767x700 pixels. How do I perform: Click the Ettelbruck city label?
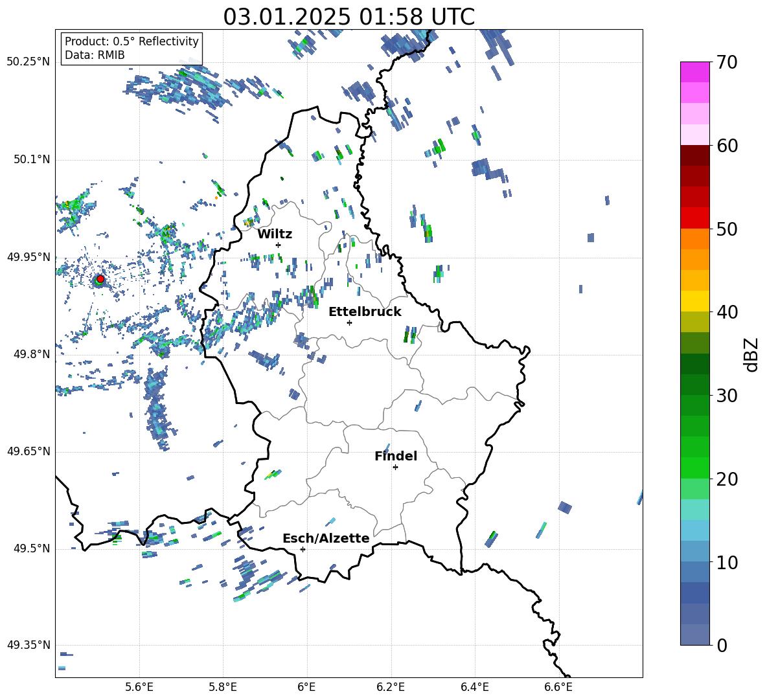tap(365, 312)
